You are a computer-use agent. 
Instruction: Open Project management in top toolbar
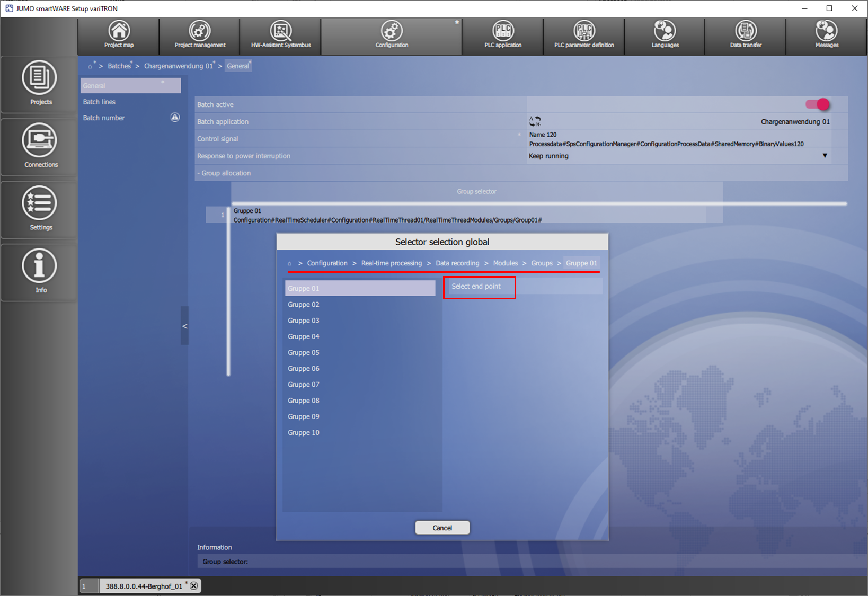(x=200, y=35)
